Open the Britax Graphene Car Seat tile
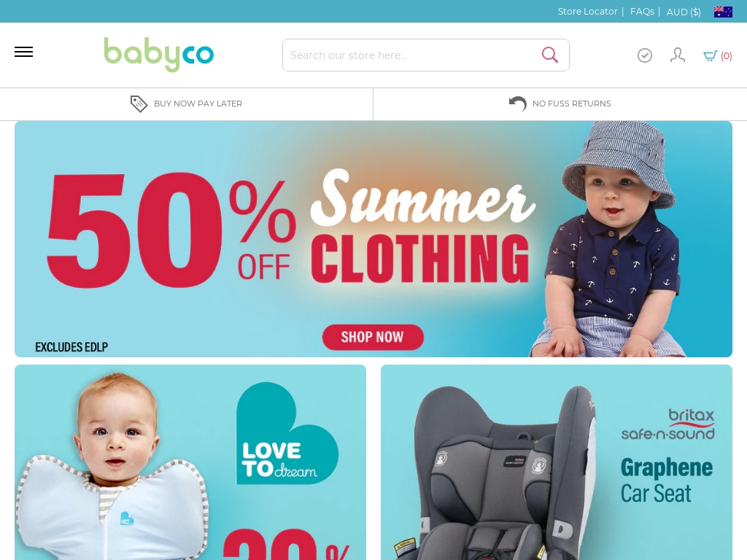 pyautogui.click(x=557, y=462)
